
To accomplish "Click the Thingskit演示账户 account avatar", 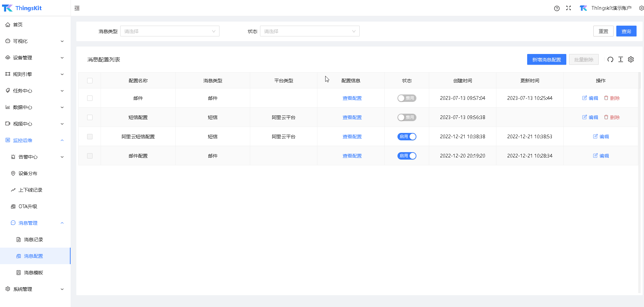I will coord(583,8).
